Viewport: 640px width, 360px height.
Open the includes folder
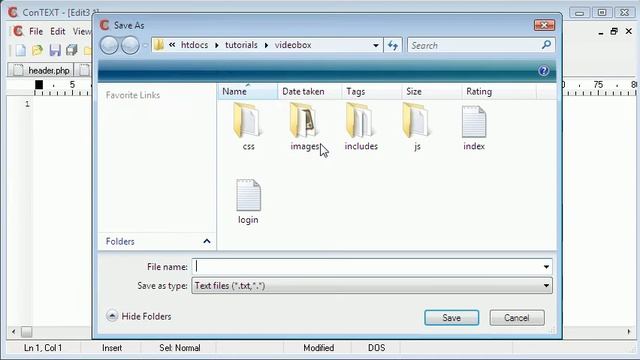(x=361, y=127)
